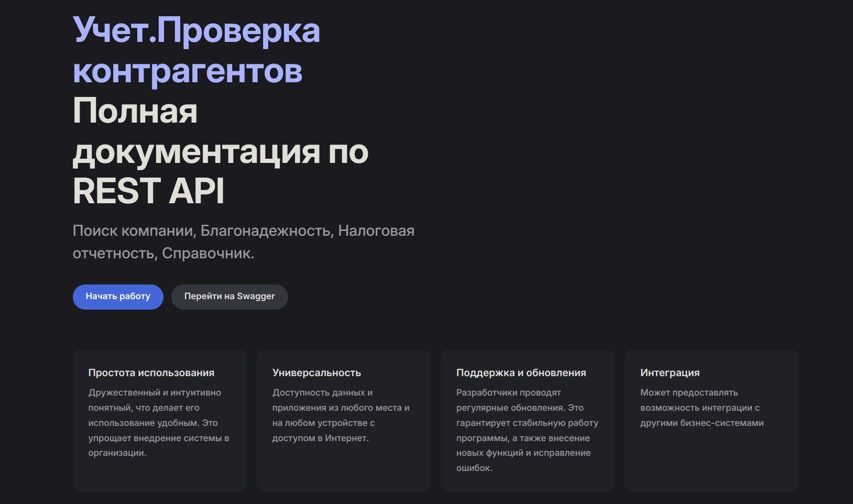This screenshot has width=853, height=504.
Task: Click the blue "Начать работу" button
Action: coord(118,297)
